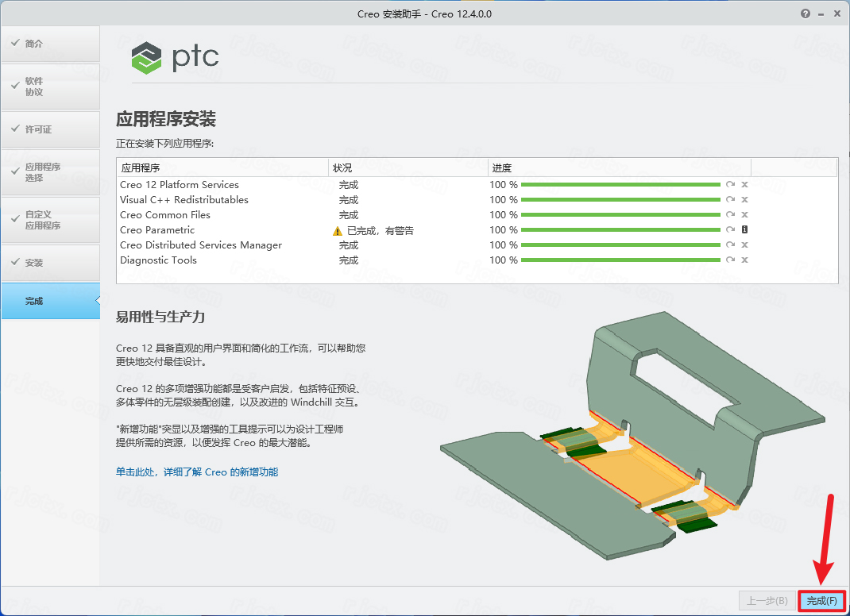Close the Creo installer window
The image size is (850, 616).
[837, 13]
